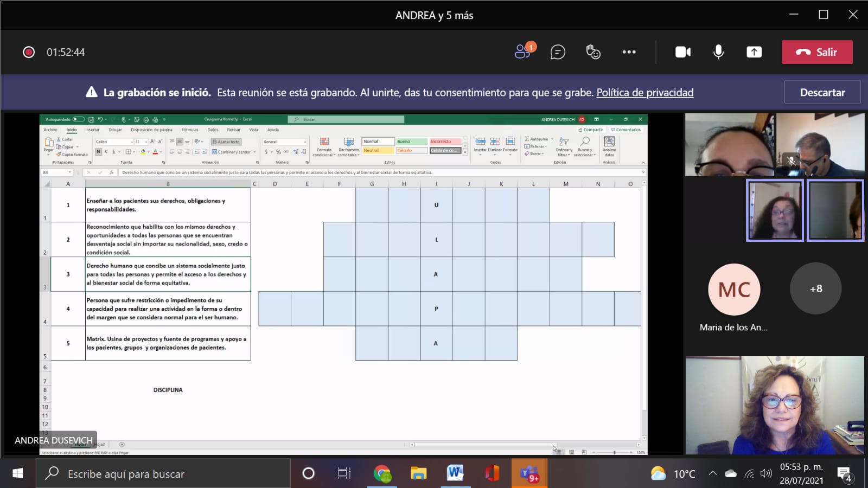Open Word from the taskbar
Viewport: 868px width, 488px height.
(x=455, y=473)
